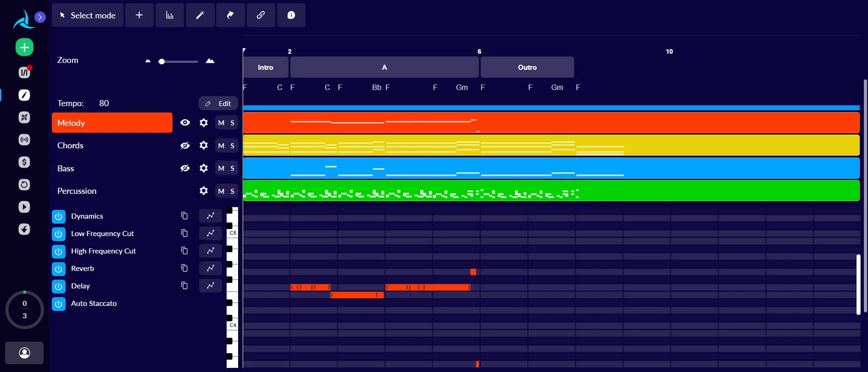Click the bar chart velocity icon

[170, 15]
